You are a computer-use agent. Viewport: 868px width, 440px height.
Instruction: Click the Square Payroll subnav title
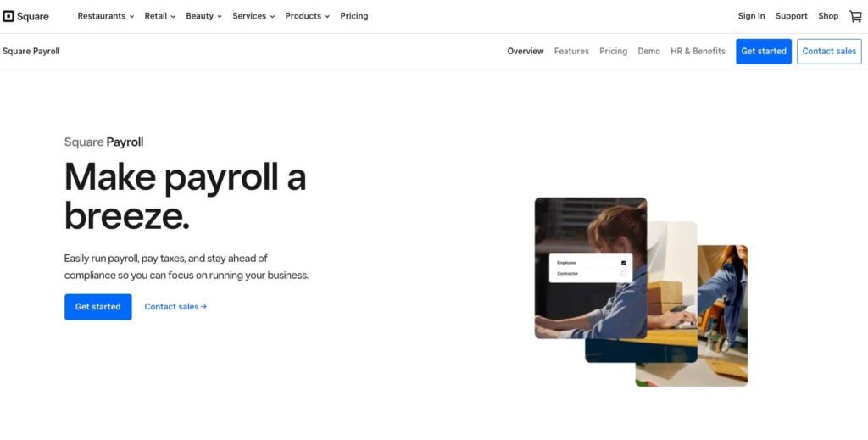pyautogui.click(x=31, y=51)
